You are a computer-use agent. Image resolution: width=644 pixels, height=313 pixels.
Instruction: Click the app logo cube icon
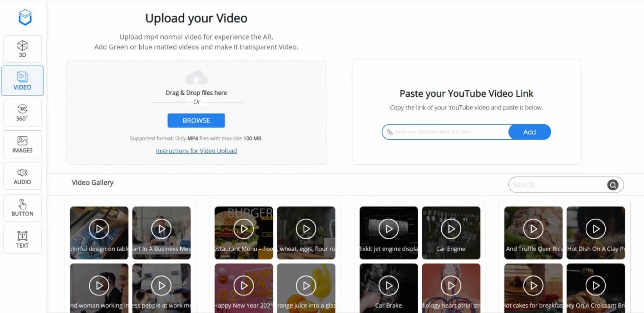point(25,17)
